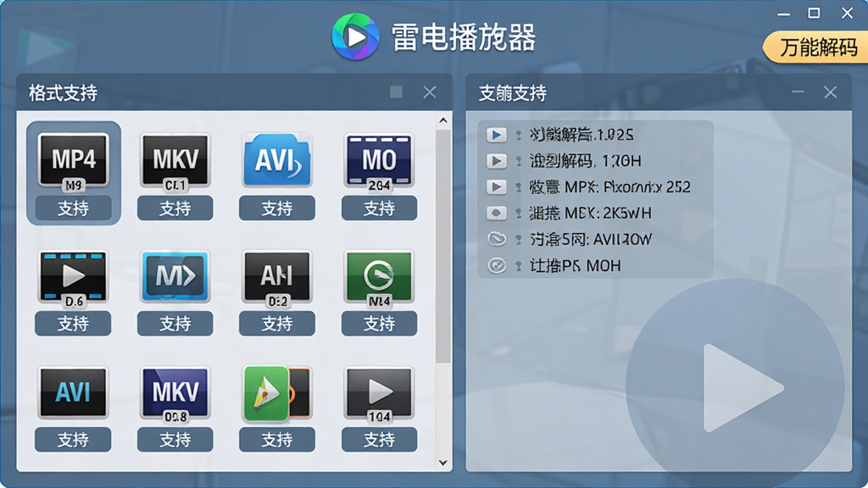Select the list row containing MEK: 2K5wH
868x488 pixels.
click(596, 213)
